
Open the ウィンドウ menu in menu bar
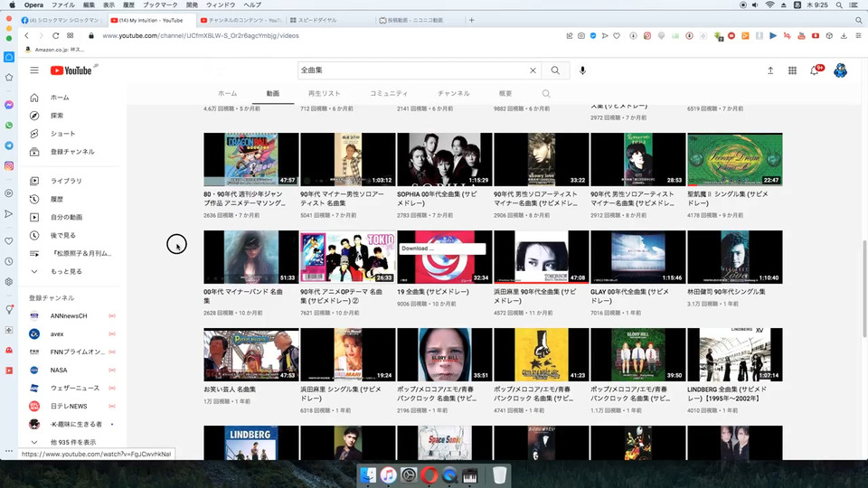[221, 5]
